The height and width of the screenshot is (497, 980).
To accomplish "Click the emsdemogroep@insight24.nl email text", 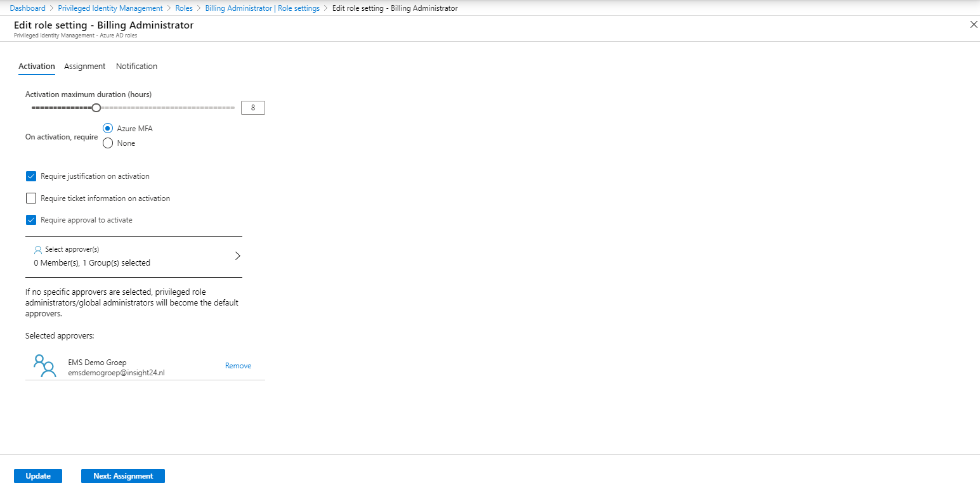I will (116, 373).
